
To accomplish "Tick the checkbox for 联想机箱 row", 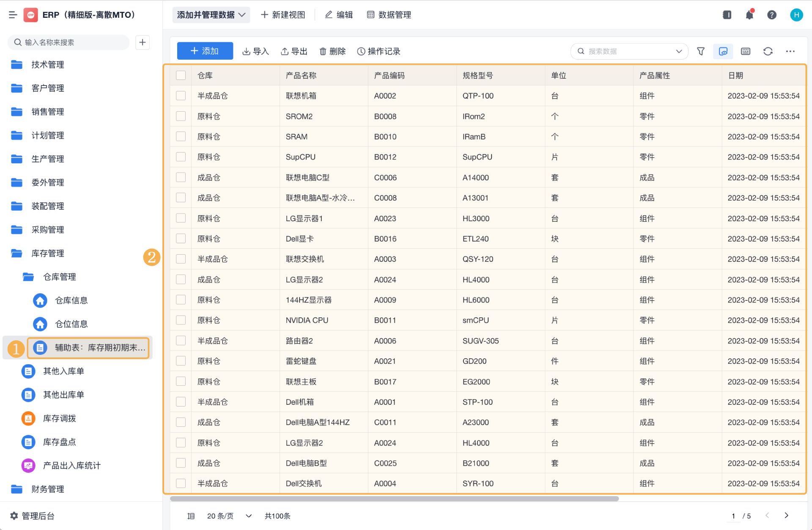I will 181,96.
